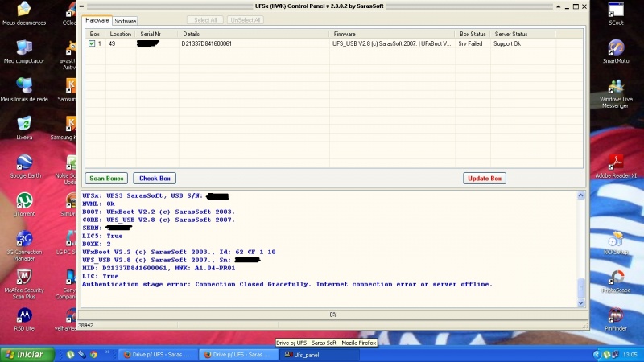Select the UFS_USB V2.8 firmware cell
Viewport: 644px width, 362px height.
(x=391, y=43)
